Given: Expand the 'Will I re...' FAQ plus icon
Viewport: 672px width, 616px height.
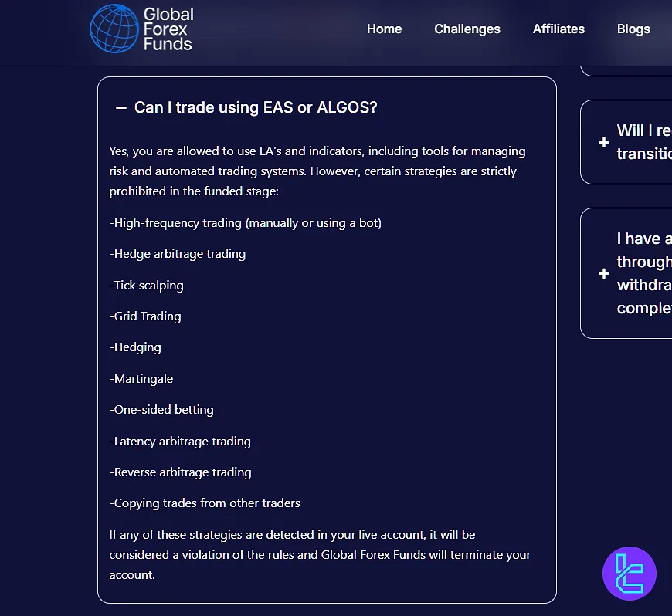Looking at the screenshot, I should (x=604, y=142).
